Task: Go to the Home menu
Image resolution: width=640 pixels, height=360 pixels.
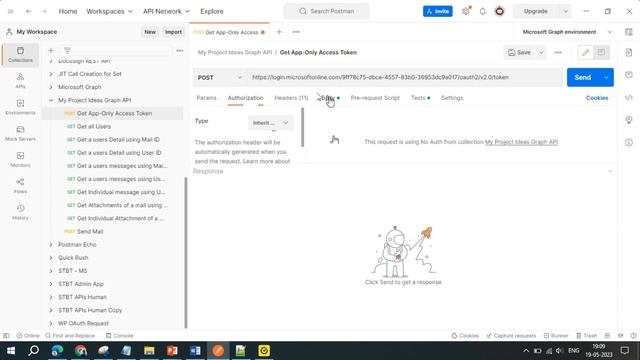Action: coord(68,11)
